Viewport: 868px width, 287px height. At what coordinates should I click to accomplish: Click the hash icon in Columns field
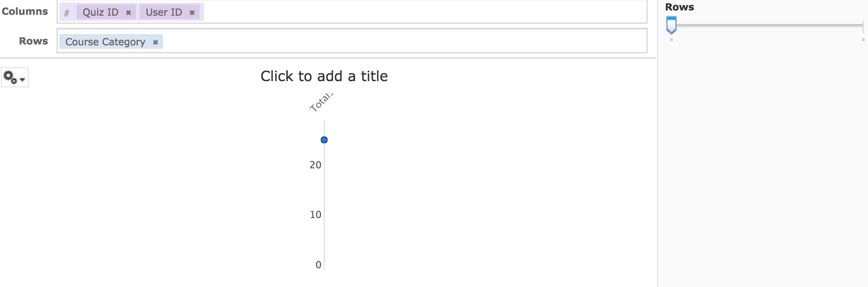point(67,13)
